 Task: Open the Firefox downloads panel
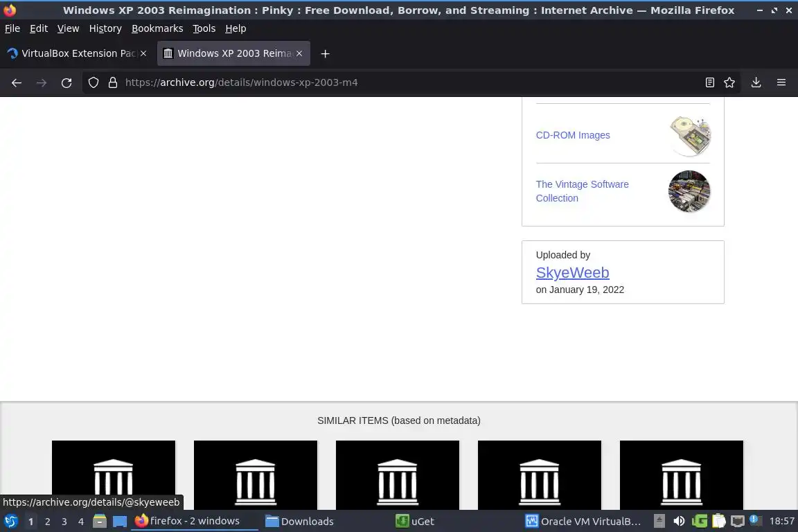[756, 82]
